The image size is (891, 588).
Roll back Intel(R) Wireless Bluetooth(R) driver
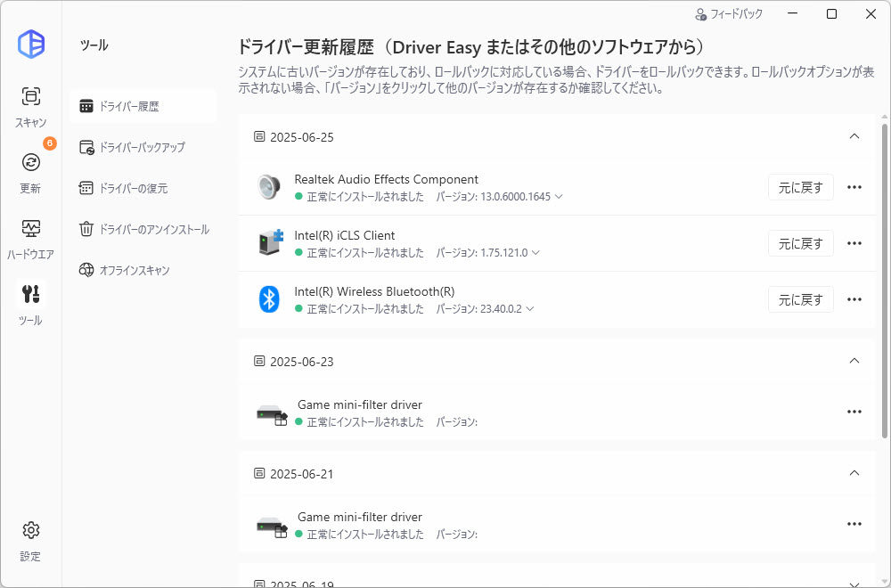[801, 299]
